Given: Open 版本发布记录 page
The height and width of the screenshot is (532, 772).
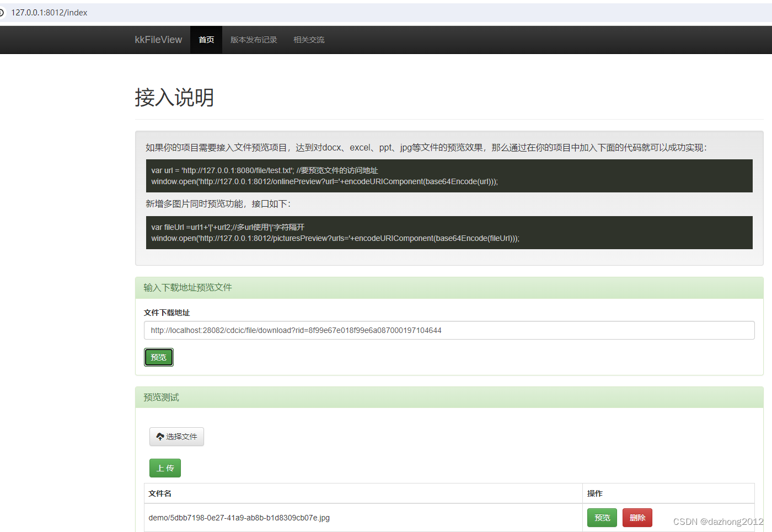Looking at the screenshot, I should click(254, 39).
